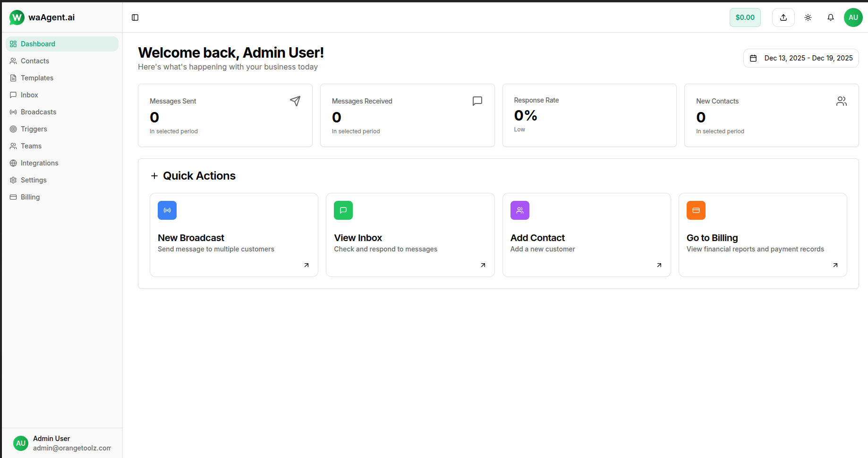The image size is (868, 458).
Task: Open the Broadcasts section from the sidebar
Action: pos(38,112)
